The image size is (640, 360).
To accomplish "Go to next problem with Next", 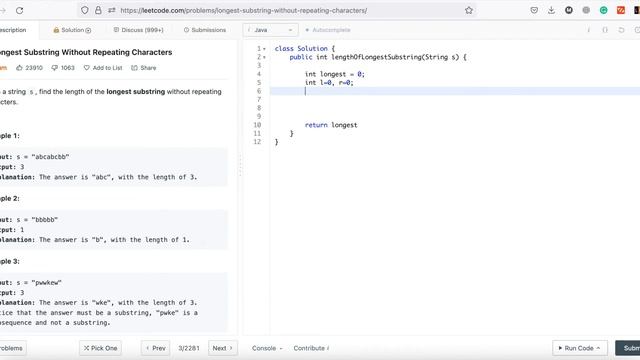I will coord(222,348).
